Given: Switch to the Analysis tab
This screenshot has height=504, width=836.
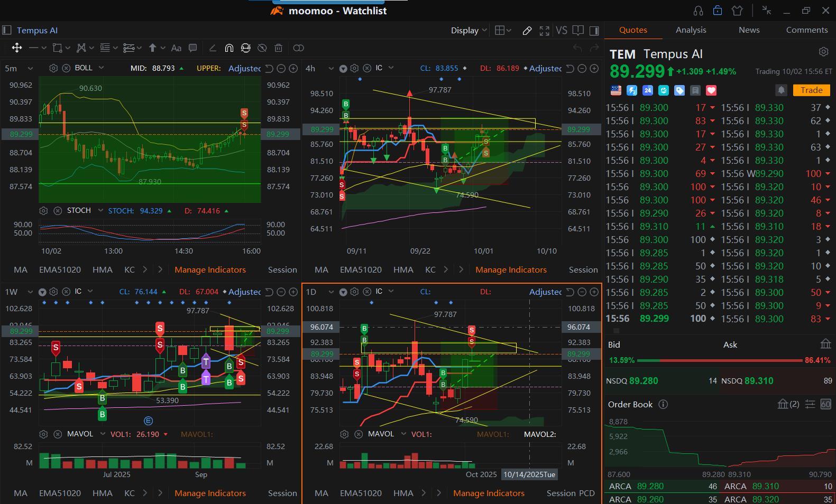Looking at the screenshot, I should (691, 30).
